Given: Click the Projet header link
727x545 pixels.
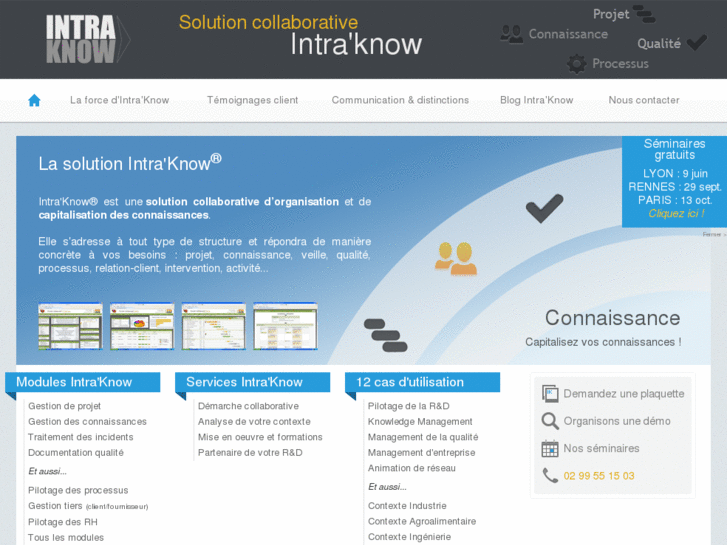Looking at the screenshot, I should [x=611, y=14].
